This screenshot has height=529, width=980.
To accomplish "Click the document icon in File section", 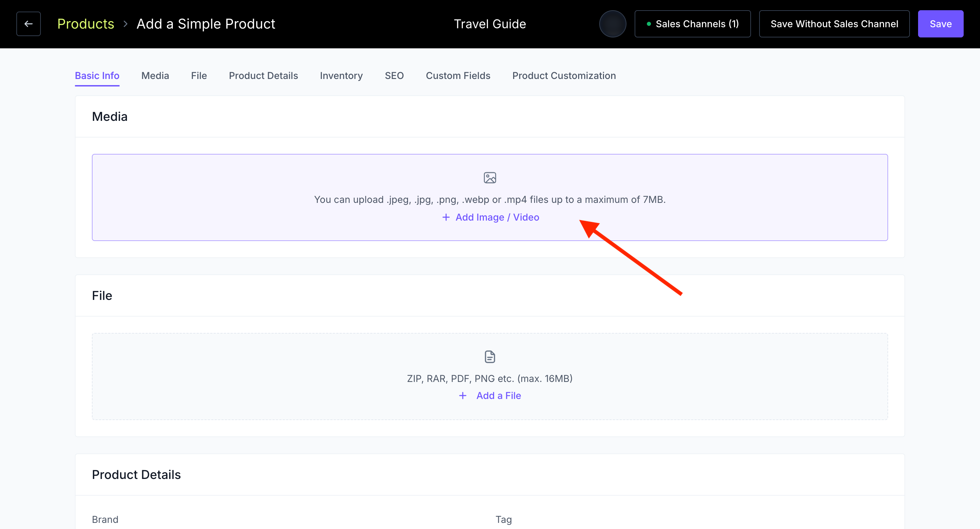I will (x=490, y=357).
